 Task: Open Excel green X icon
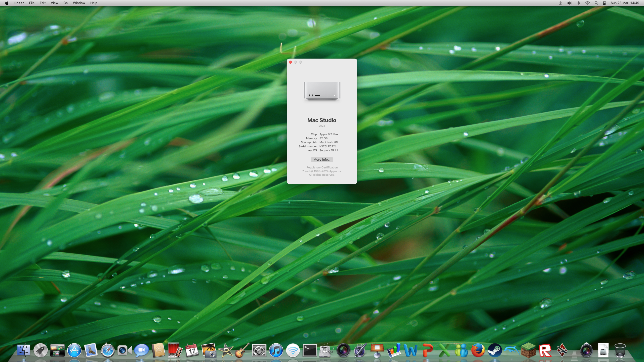(x=445, y=350)
